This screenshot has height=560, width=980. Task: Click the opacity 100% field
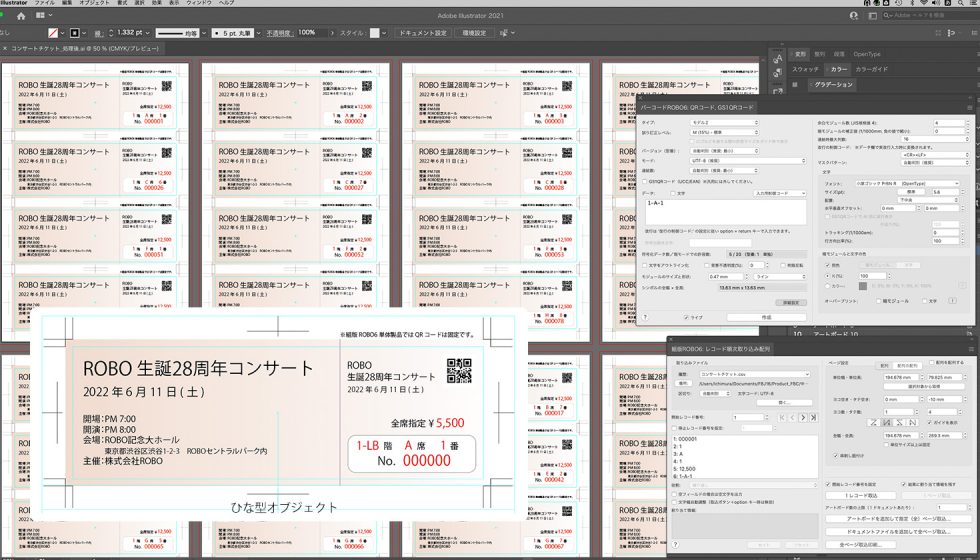coord(311,32)
